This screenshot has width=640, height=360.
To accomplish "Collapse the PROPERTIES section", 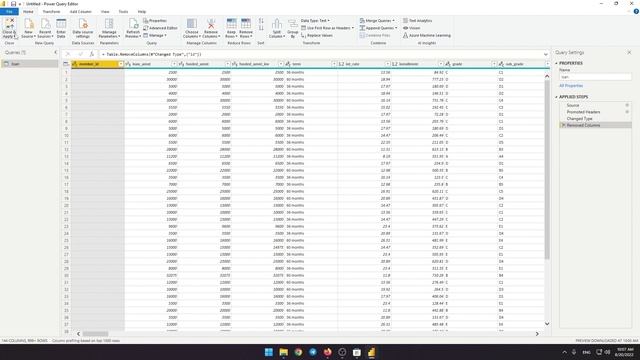I will pos(556,63).
